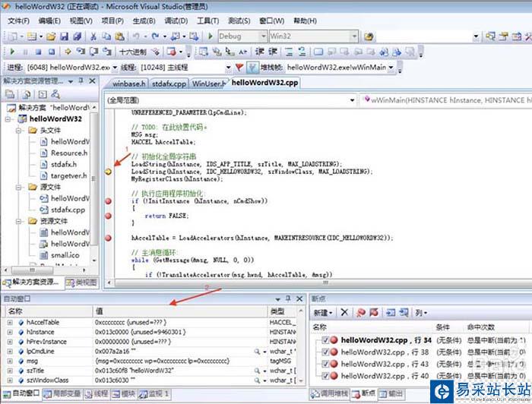
Task: Select Resource.h in solution tree
Action: (x=69, y=153)
